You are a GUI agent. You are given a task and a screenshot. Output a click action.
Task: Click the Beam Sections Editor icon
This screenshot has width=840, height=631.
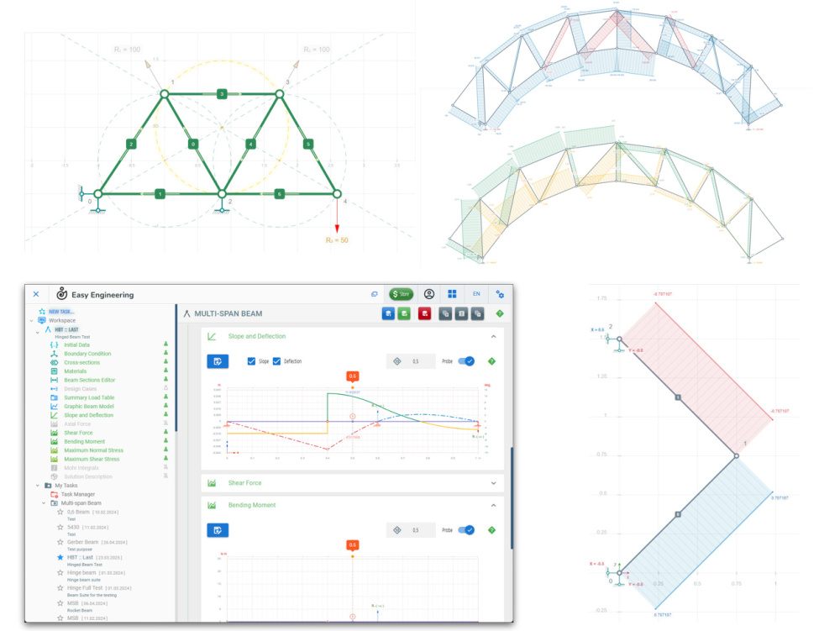click(x=54, y=380)
